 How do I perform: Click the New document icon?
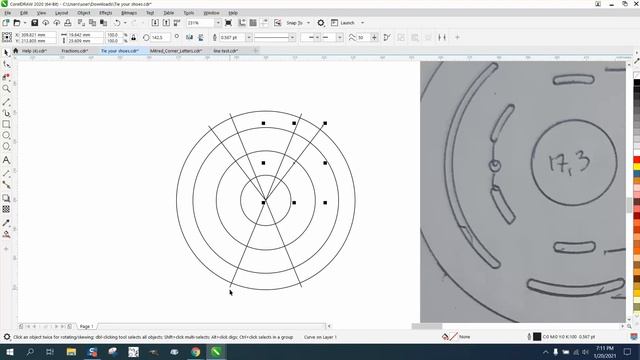click(x=6, y=23)
